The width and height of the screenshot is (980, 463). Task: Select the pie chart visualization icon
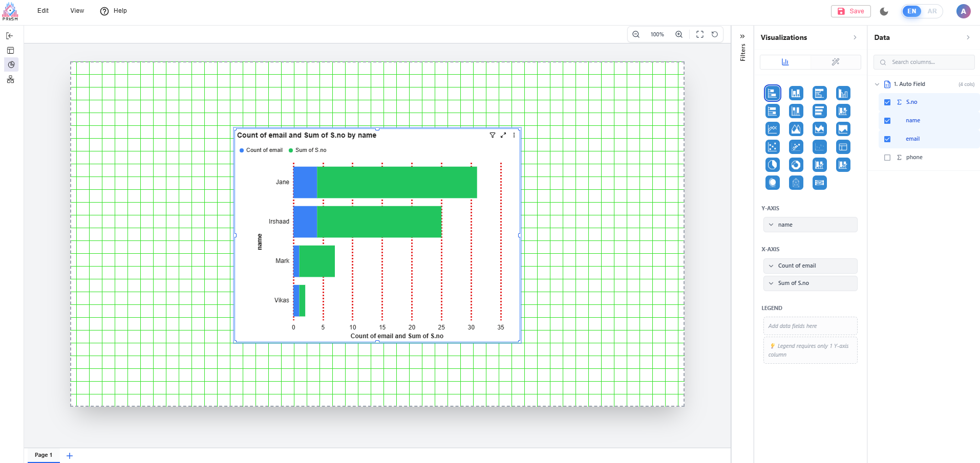click(x=772, y=165)
